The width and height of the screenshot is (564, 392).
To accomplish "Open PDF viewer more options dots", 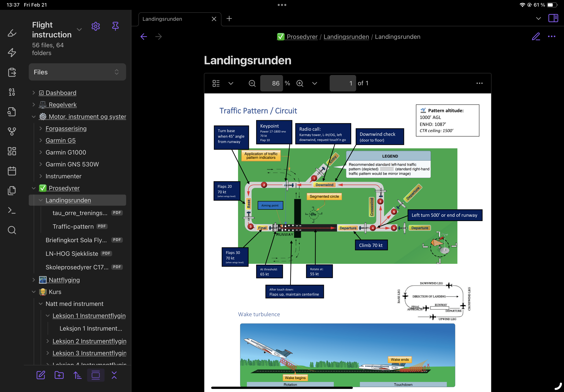I will pos(479,83).
